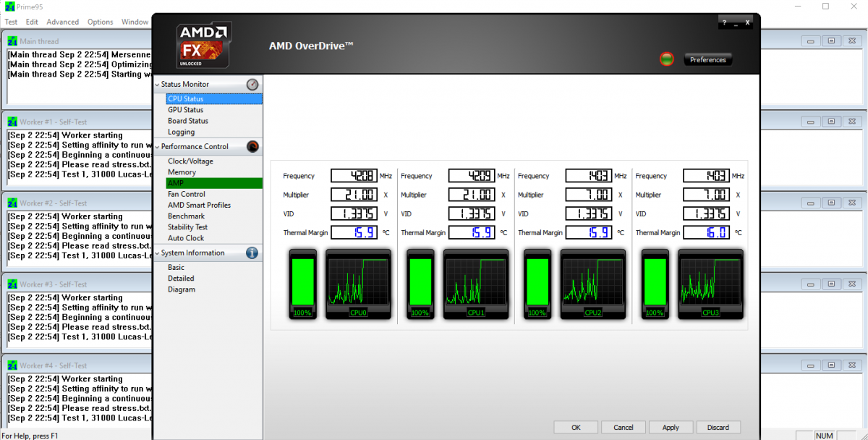Click the Main thread window icon
868x440 pixels.
pos(12,41)
